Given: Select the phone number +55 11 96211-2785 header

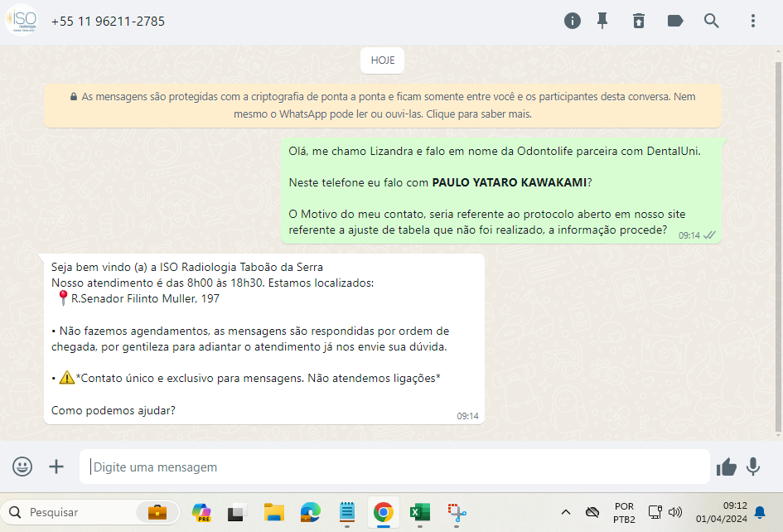Looking at the screenshot, I should coord(108,21).
